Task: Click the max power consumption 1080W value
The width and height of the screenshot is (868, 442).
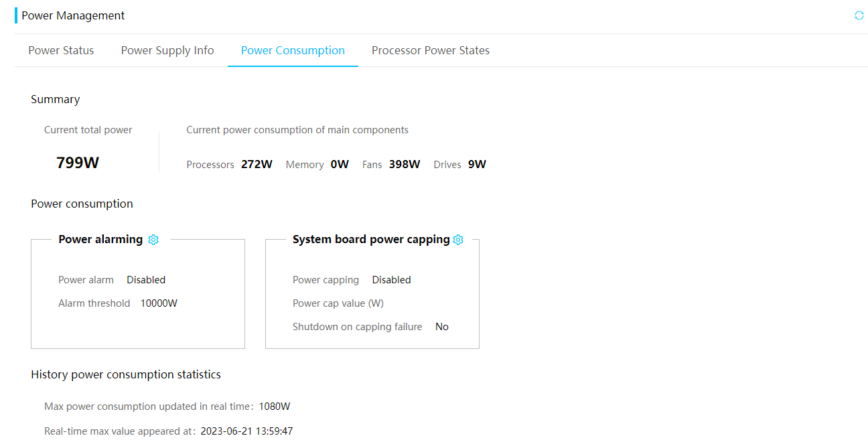Action: tap(275, 407)
